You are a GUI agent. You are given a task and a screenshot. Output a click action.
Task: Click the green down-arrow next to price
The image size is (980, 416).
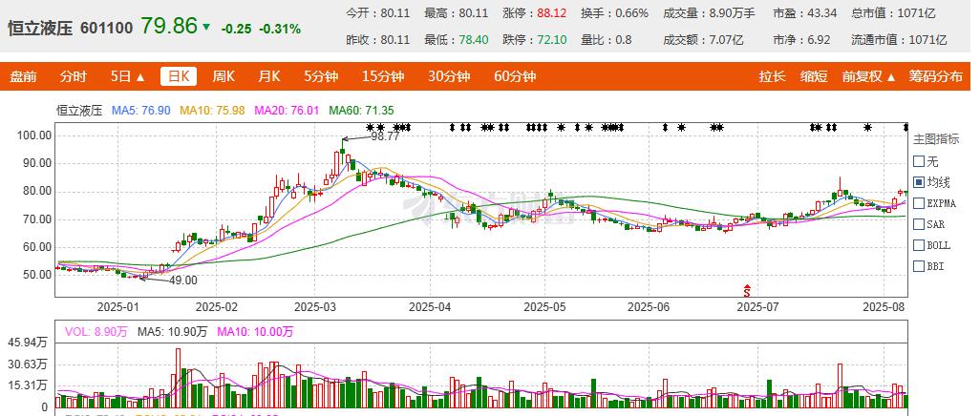[206, 28]
